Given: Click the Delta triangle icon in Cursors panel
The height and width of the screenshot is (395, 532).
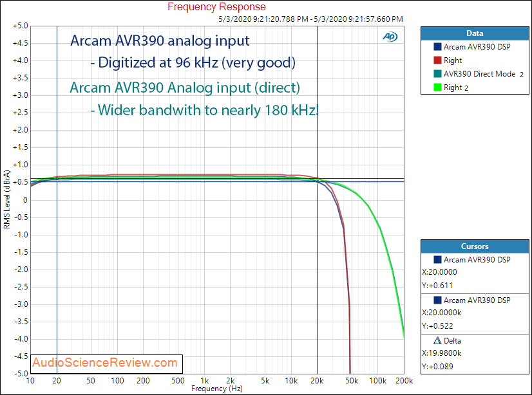Looking at the screenshot, I should [437, 340].
